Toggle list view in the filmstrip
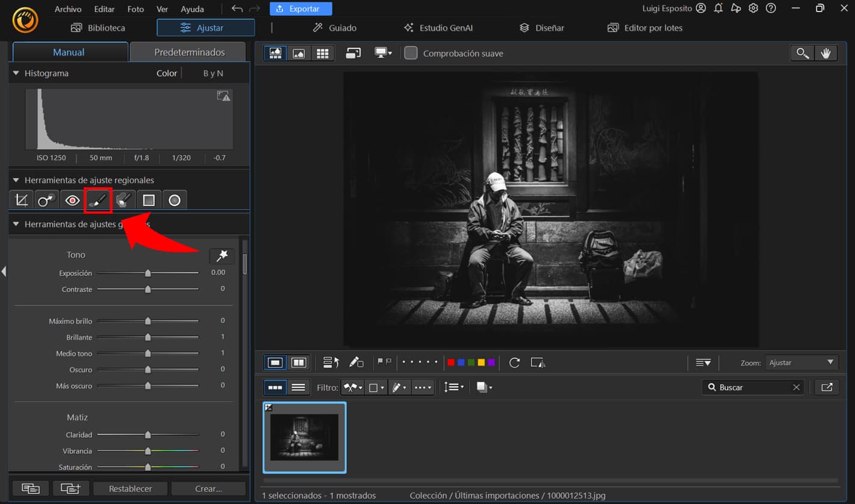The image size is (855, 504). pyautogui.click(x=299, y=387)
